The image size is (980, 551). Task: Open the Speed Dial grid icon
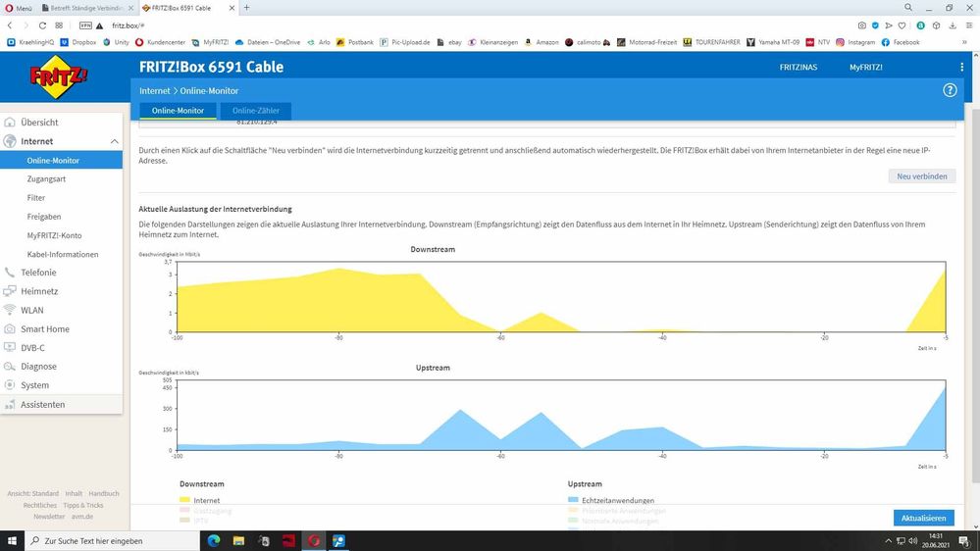pyautogui.click(x=59, y=25)
